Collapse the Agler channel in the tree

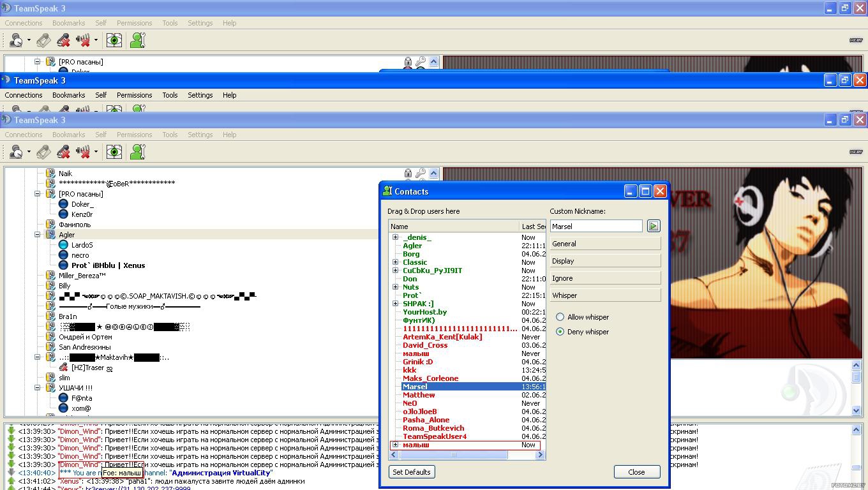tap(37, 235)
